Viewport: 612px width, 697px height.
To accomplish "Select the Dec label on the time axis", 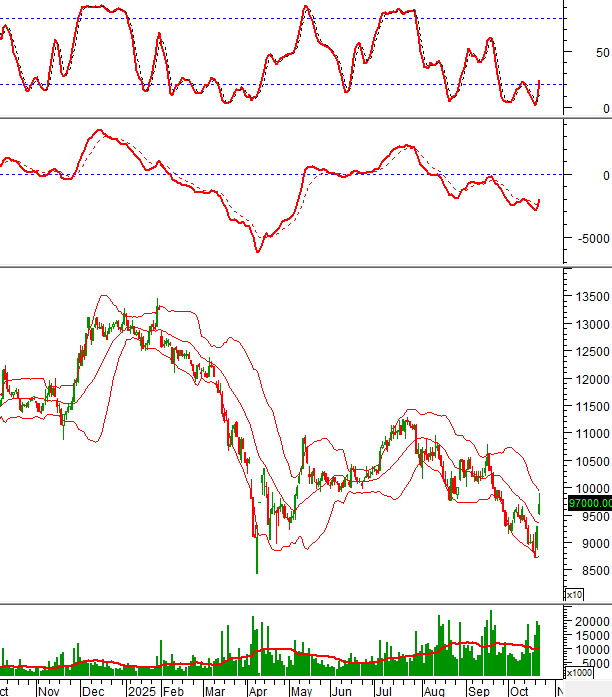I will 94,689.
